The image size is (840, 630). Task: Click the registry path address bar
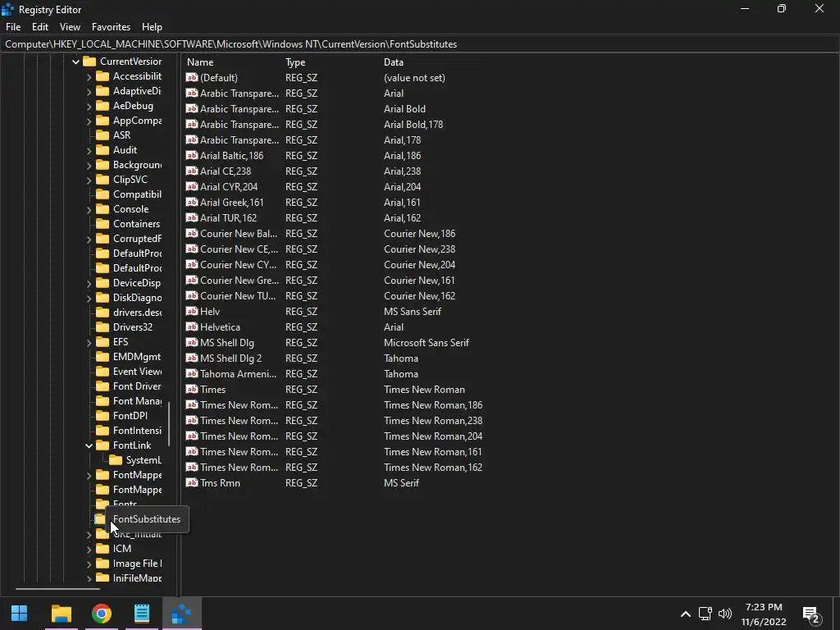(420, 44)
